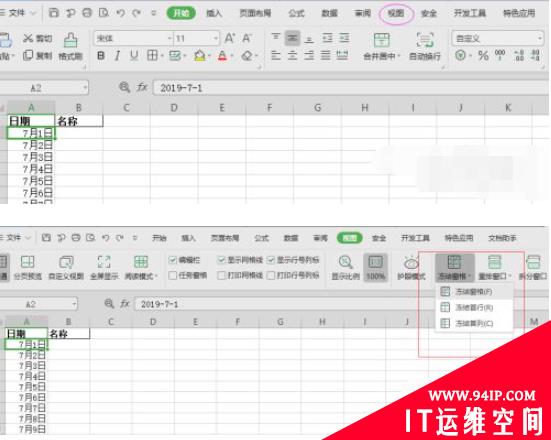Screen dimensions: 551x440
Task: Click the Underline U icon
Action: pos(134,56)
